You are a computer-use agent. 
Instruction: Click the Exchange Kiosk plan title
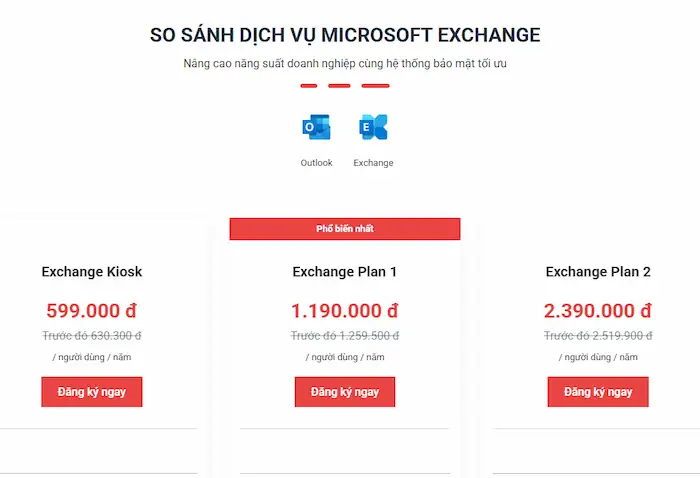tap(92, 272)
